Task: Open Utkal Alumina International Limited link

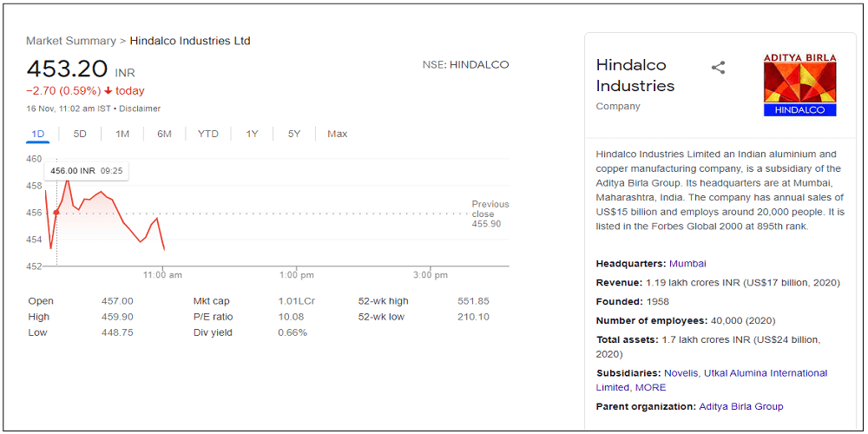Action: (x=712, y=380)
